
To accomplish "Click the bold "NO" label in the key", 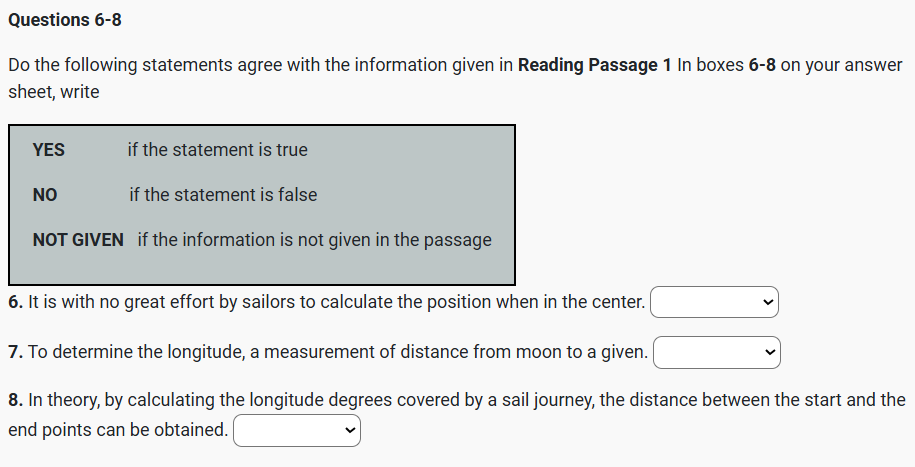I will [45, 195].
